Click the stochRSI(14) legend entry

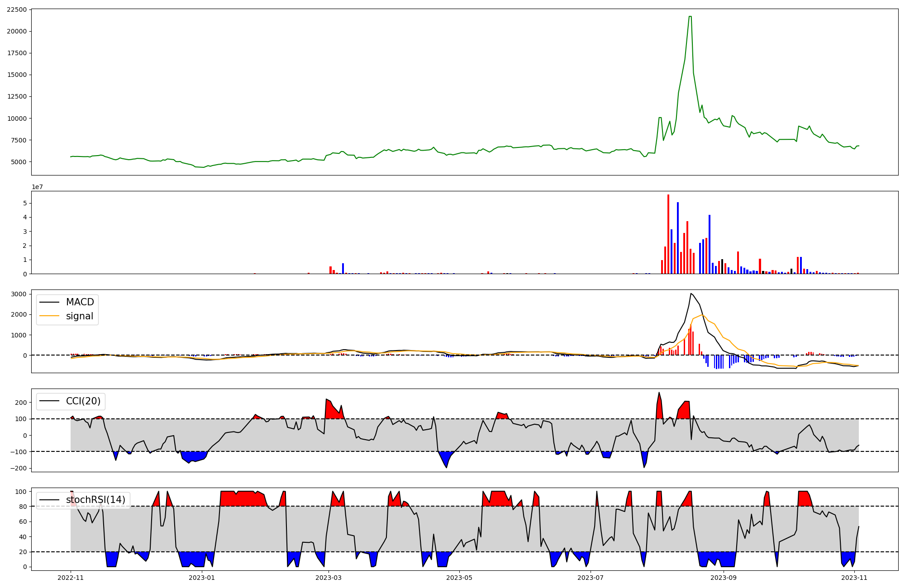point(95,500)
